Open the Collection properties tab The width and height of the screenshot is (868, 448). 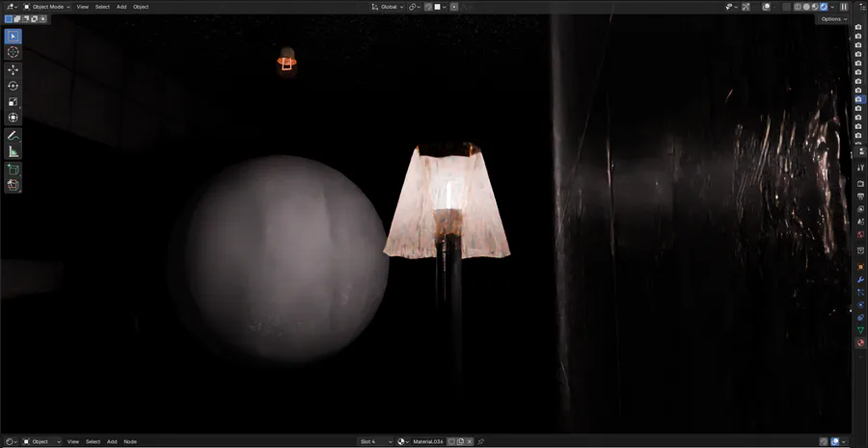[861, 250]
